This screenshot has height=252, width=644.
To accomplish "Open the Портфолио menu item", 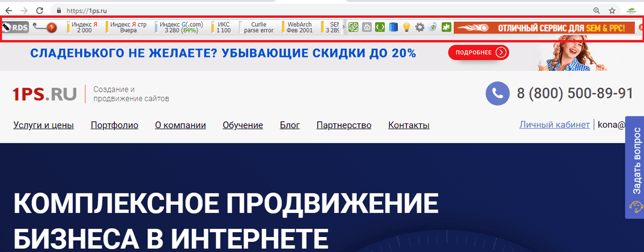I will pos(115,125).
